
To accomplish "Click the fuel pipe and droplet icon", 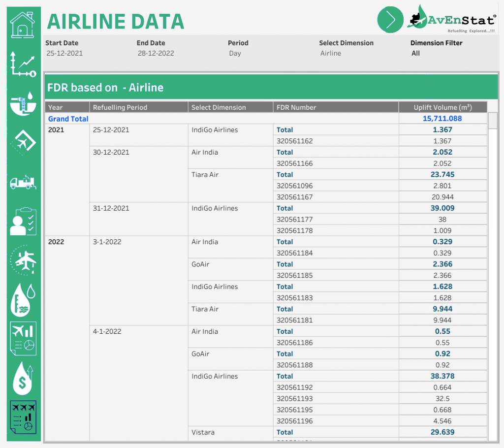I will [x=23, y=103].
